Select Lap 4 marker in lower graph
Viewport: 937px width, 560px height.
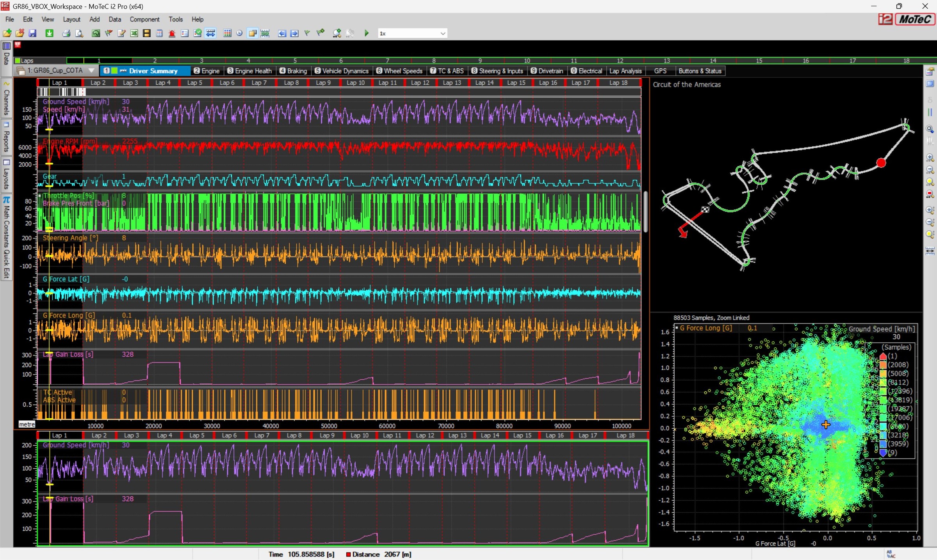(x=164, y=435)
